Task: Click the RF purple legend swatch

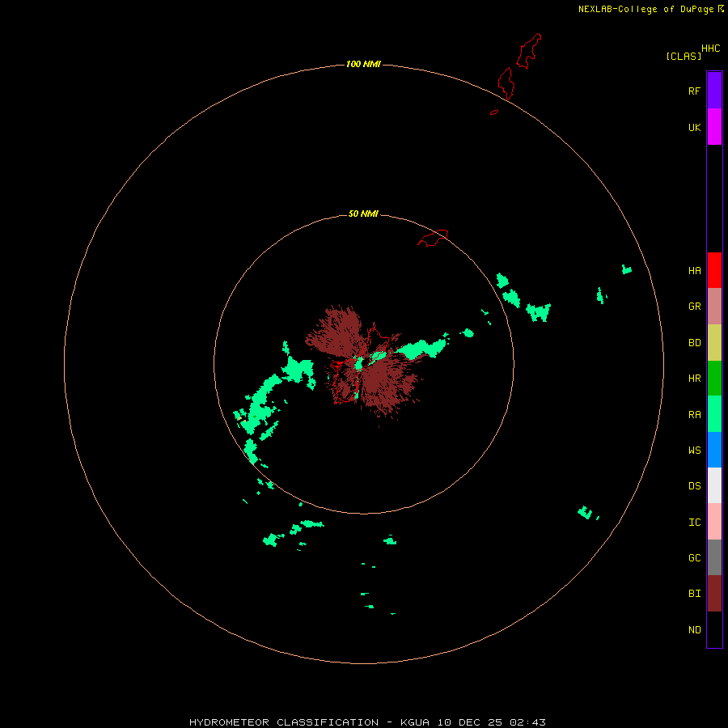Action: click(x=714, y=91)
